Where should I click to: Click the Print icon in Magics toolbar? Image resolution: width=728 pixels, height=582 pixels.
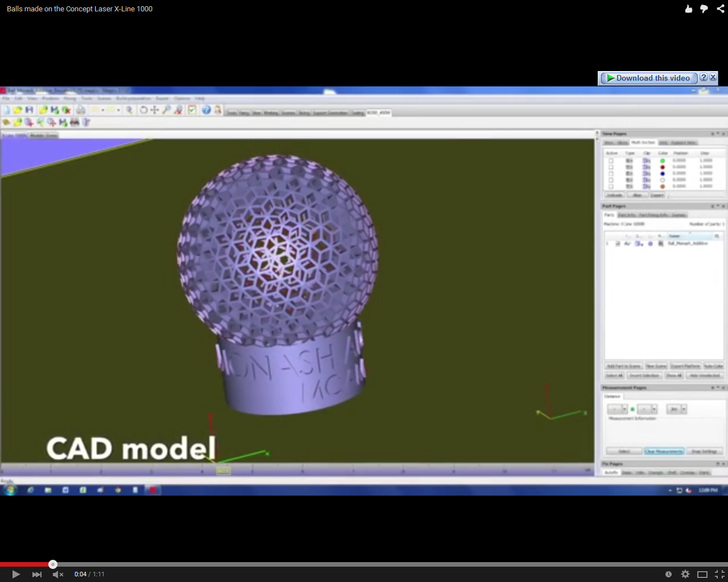pyautogui.click(x=81, y=110)
